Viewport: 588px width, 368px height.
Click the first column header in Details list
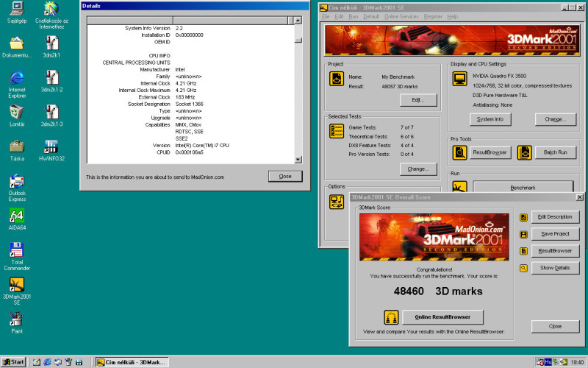click(x=130, y=21)
